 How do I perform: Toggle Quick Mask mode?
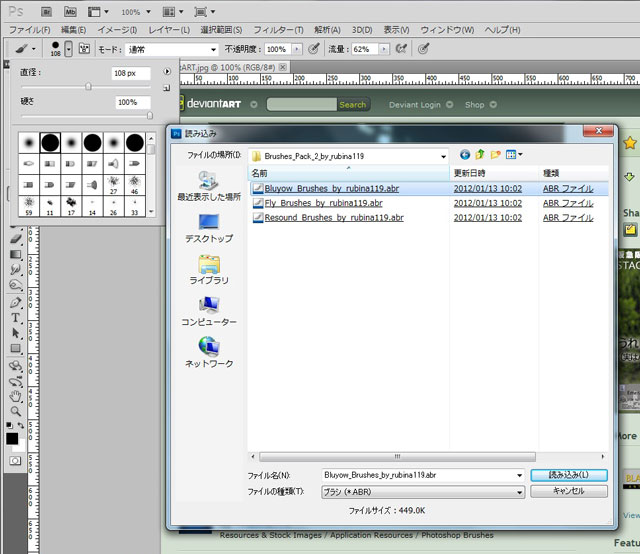(15, 461)
